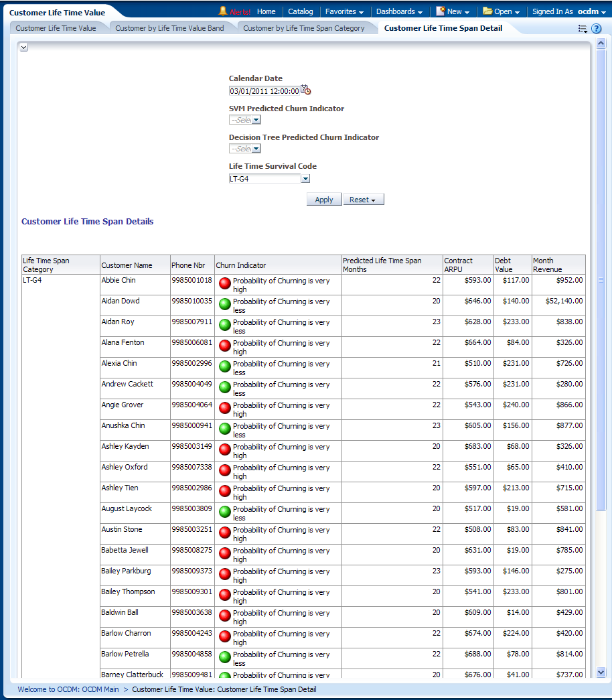Expand Decision Tree Predicted Churn dropdown
The height and width of the screenshot is (700, 612).
pos(256,149)
